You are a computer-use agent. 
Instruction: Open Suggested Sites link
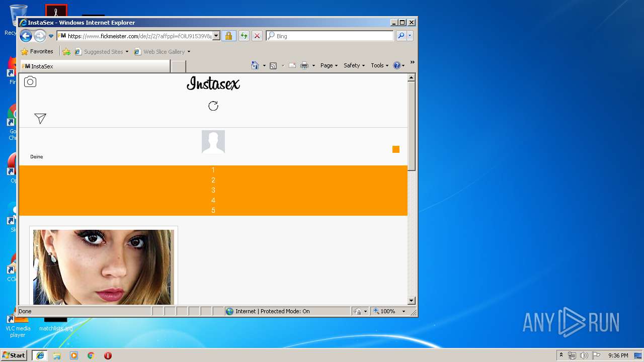101,51
